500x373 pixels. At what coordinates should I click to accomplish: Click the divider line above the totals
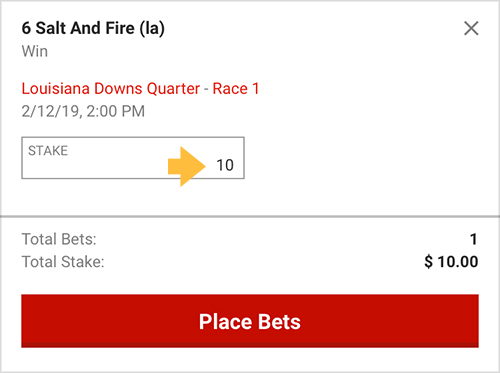250,217
